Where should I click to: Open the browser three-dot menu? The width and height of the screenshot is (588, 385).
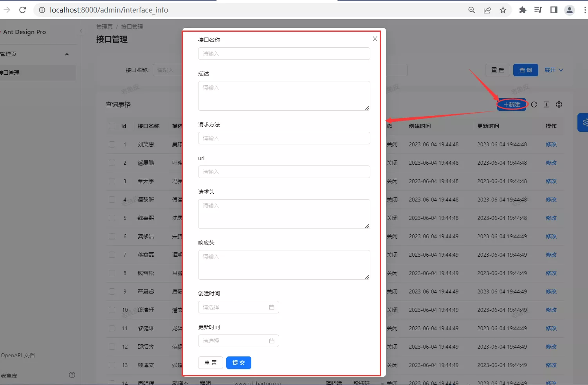coord(585,10)
